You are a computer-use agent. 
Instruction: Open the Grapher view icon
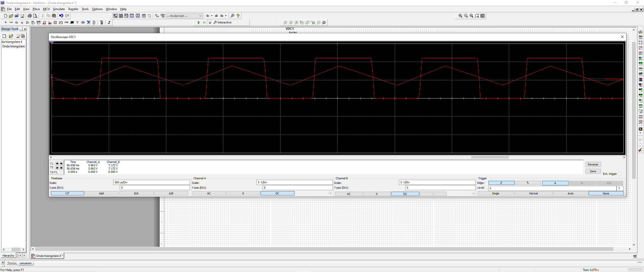[138, 16]
